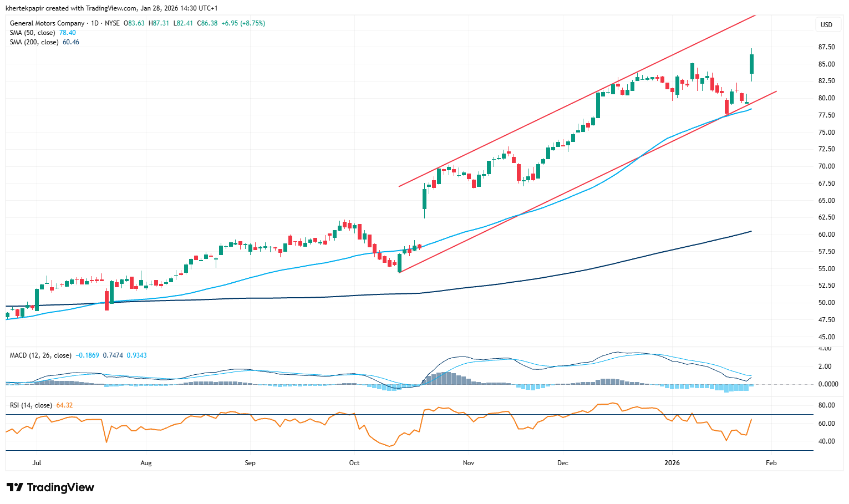Select the dark blue 200-day SMA line

555,273
